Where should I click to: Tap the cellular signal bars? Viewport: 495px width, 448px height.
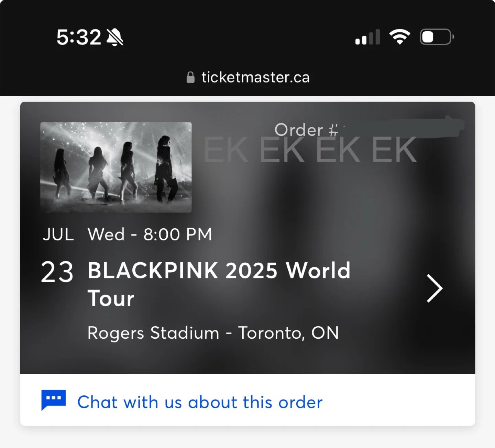pyautogui.click(x=367, y=37)
